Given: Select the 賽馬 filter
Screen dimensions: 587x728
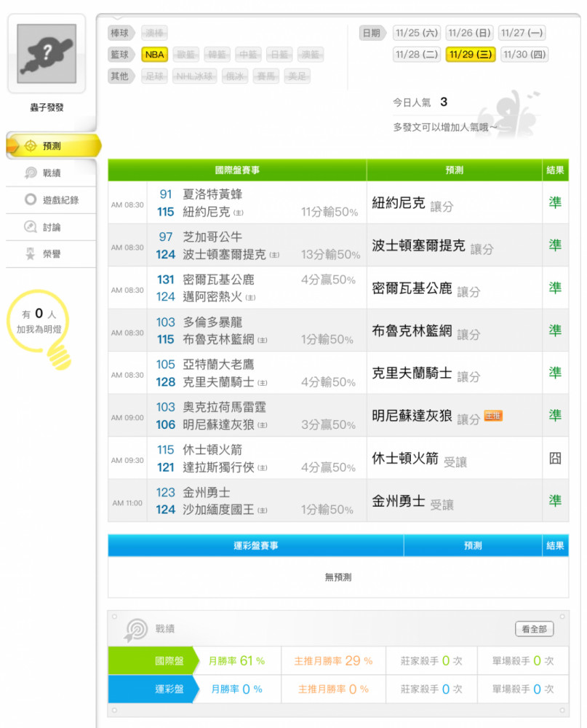Looking at the screenshot, I should tap(266, 76).
